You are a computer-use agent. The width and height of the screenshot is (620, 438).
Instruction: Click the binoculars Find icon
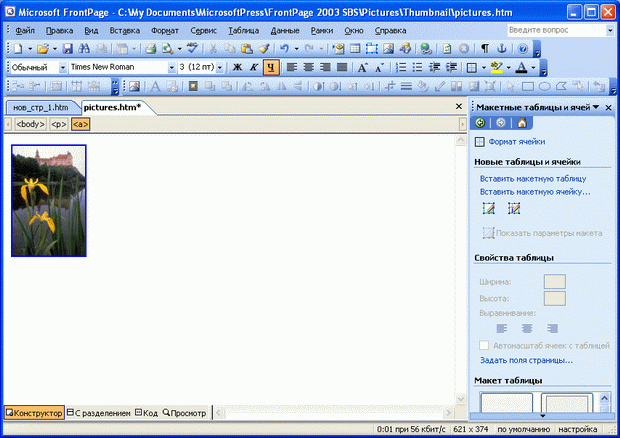[84, 49]
